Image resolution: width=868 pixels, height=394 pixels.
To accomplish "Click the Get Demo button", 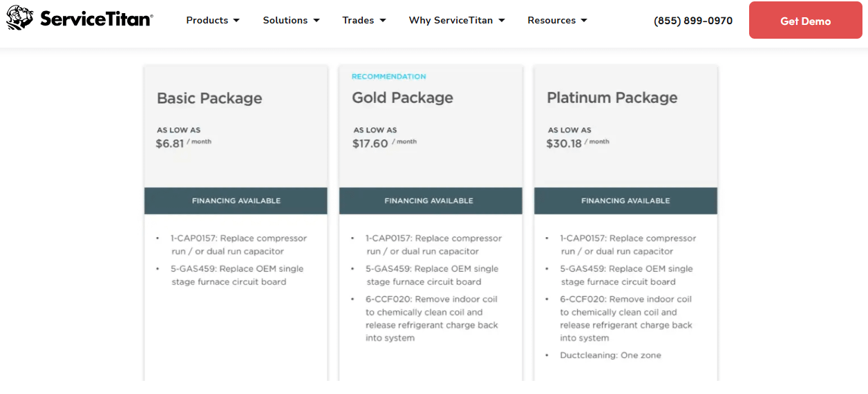I will point(805,21).
